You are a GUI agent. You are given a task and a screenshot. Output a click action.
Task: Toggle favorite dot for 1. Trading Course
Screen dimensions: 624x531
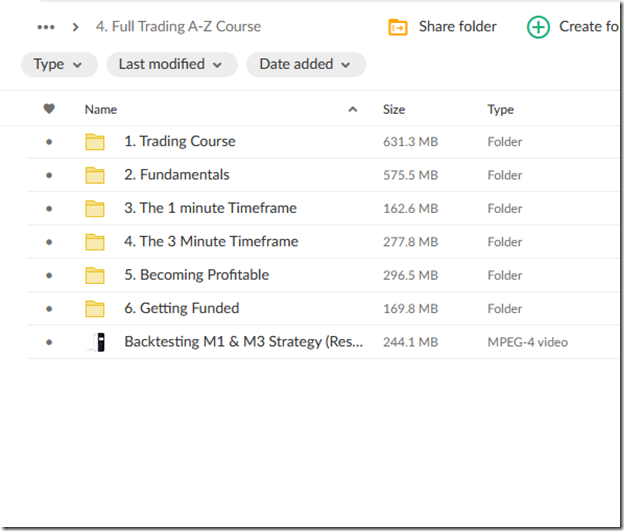[49, 142]
